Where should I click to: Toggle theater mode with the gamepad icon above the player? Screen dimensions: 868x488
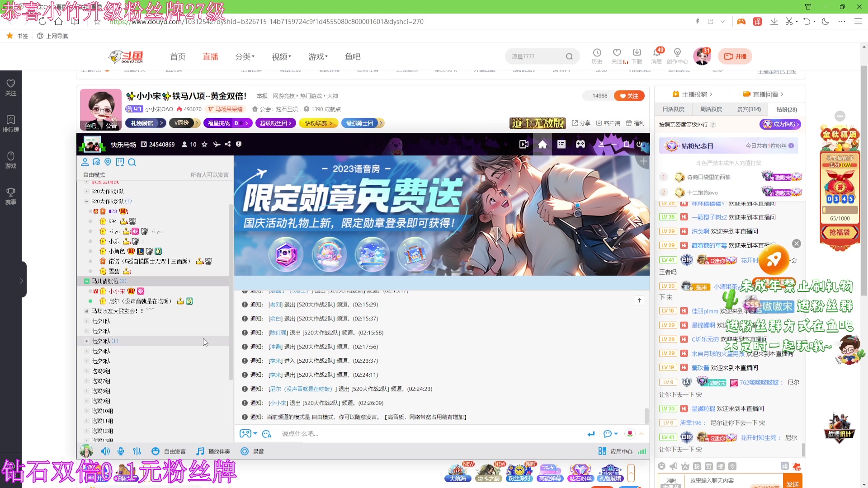tap(580, 144)
